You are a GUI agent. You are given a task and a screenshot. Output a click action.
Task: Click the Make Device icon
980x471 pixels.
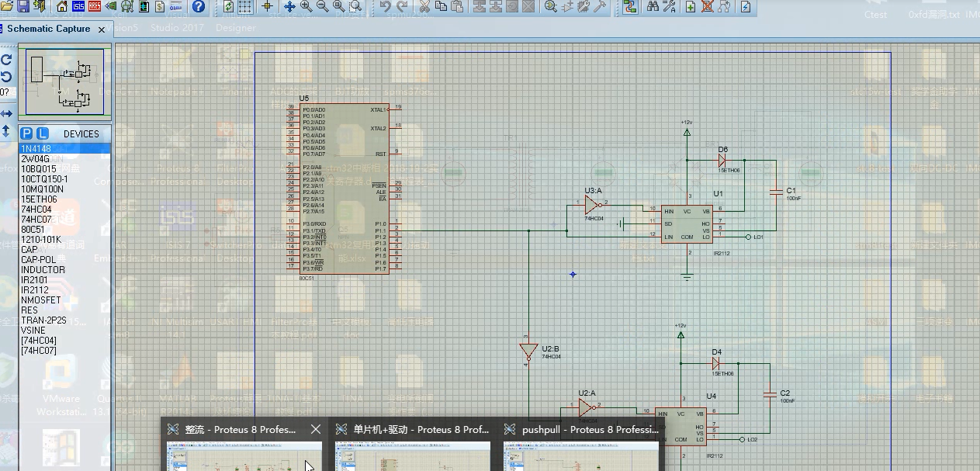568,6
